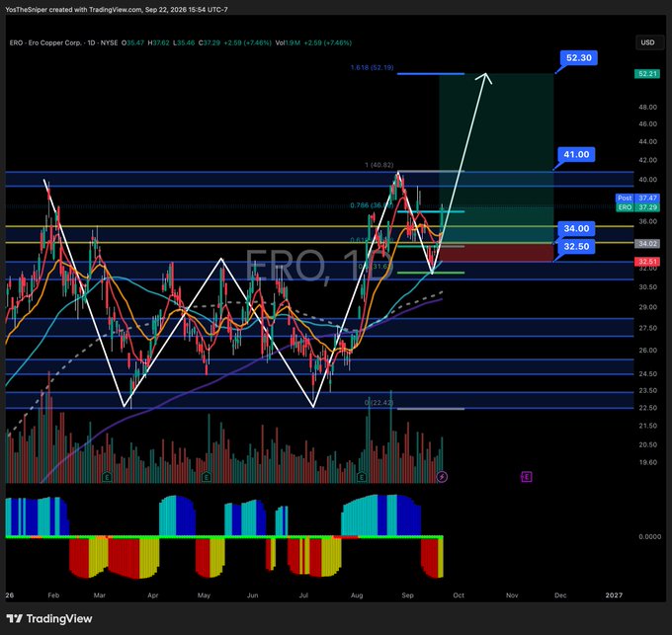The height and width of the screenshot is (635, 672).
Task: Click the 1.618 (52.19) Fibonacci label
Action: tap(372, 67)
